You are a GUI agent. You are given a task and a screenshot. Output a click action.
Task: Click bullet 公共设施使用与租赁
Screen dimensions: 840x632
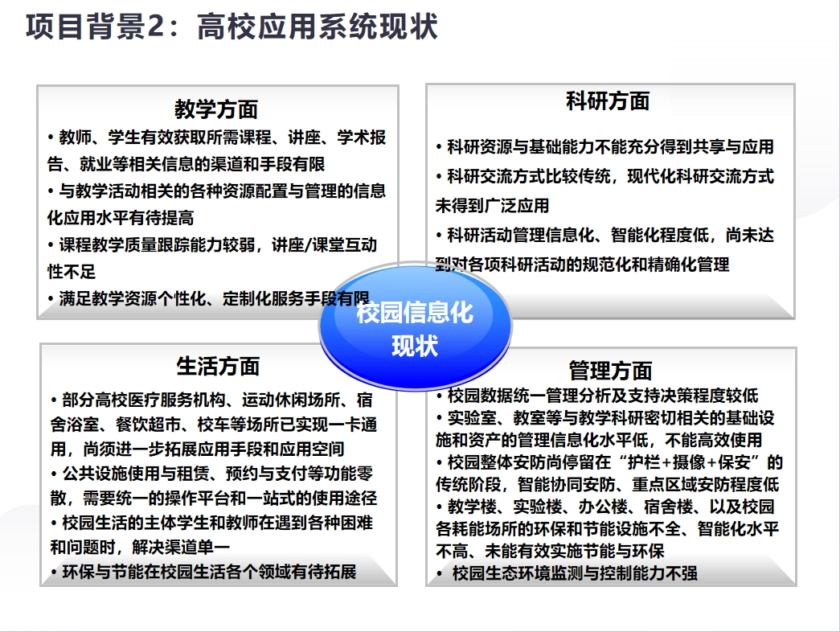(x=214, y=486)
